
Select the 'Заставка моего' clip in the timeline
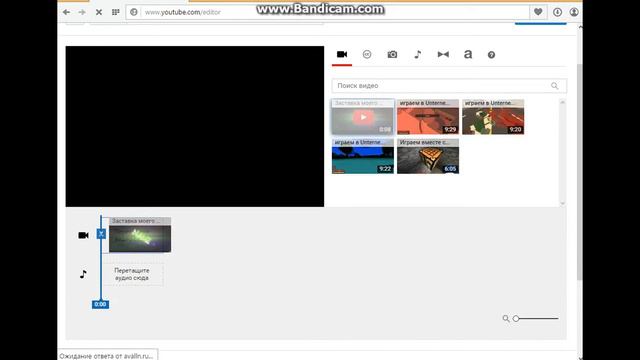click(140, 235)
